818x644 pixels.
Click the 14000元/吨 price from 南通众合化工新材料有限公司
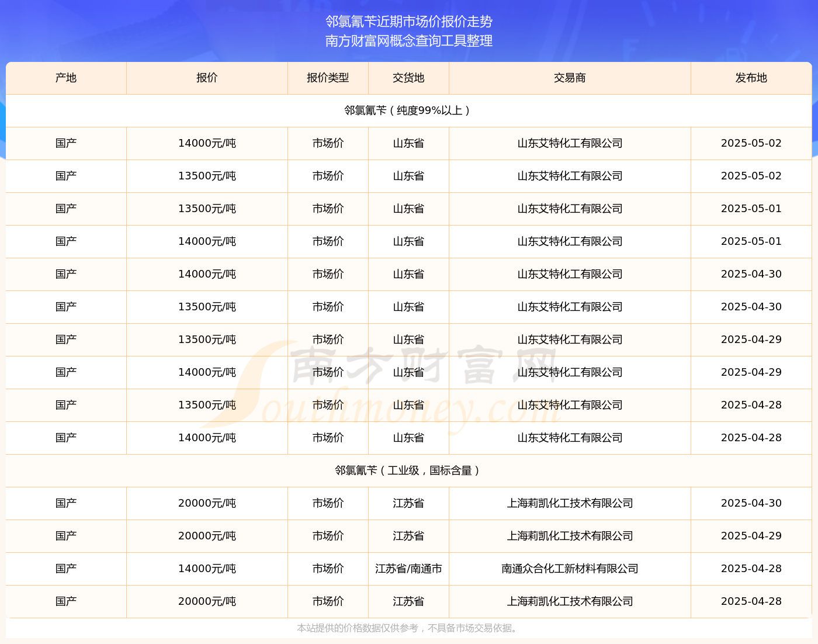coord(207,569)
